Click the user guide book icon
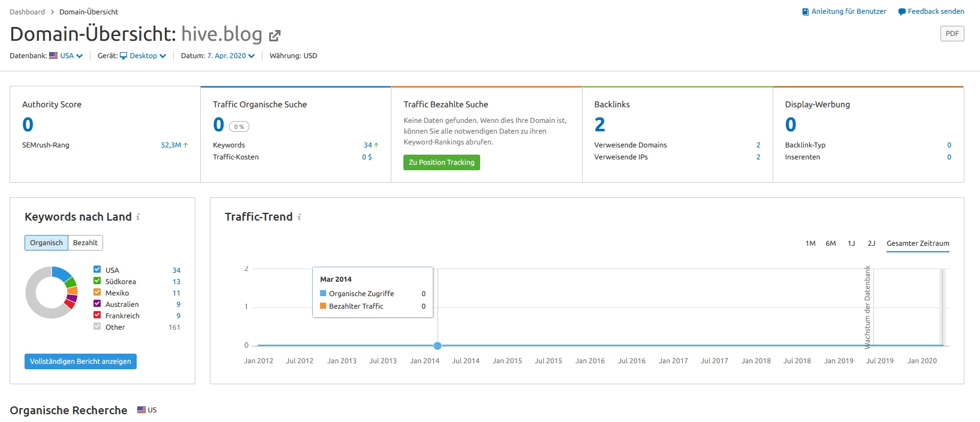The image size is (980, 422). [x=806, y=12]
